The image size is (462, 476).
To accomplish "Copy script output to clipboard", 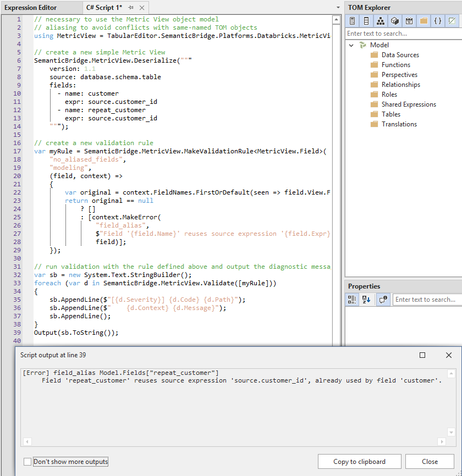I will pos(359,461).
